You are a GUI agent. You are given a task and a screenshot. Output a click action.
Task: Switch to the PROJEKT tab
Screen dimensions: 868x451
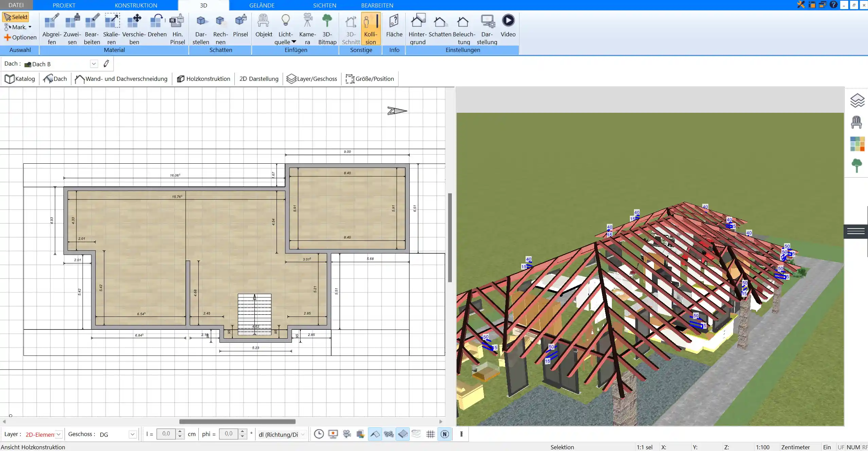[x=64, y=5]
